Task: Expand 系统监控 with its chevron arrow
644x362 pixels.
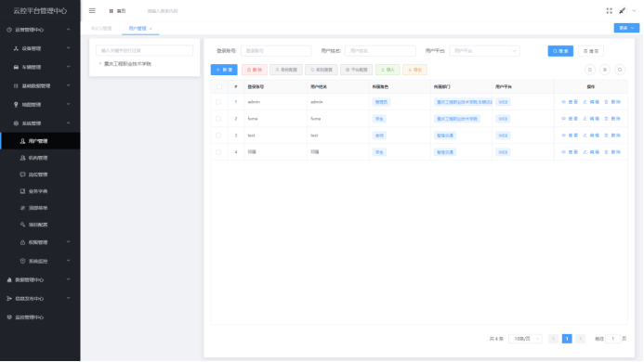Action: pos(68,261)
